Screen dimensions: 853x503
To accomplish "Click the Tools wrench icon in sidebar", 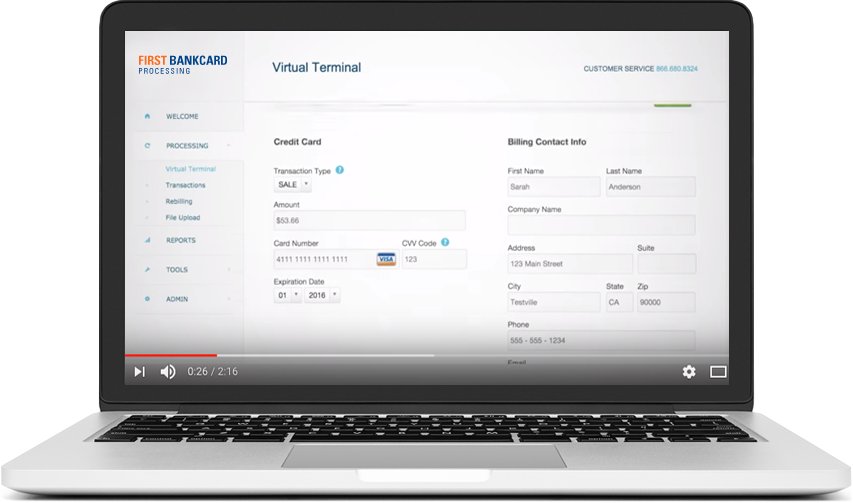I will tap(147, 270).
